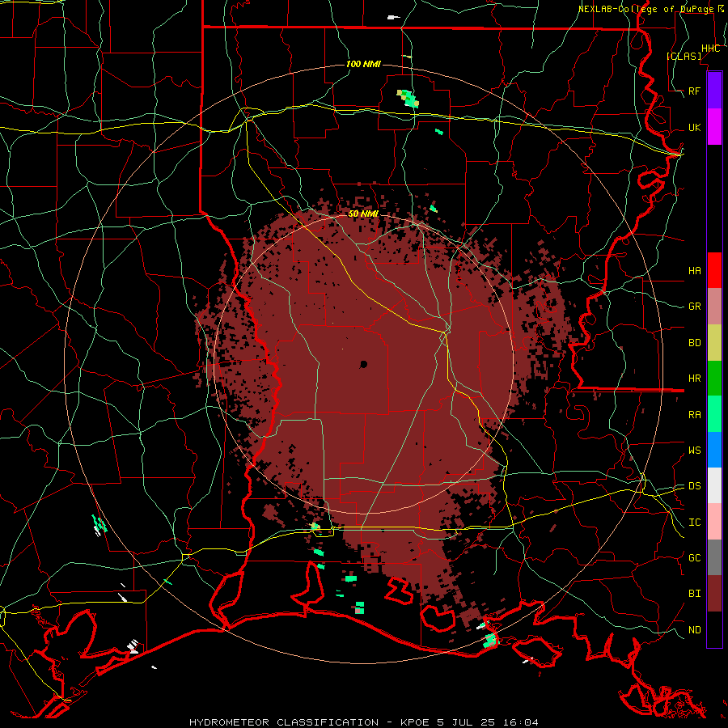Click the 'IC' legend label
The width and height of the screenshot is (728, 728).
[695, 523]
